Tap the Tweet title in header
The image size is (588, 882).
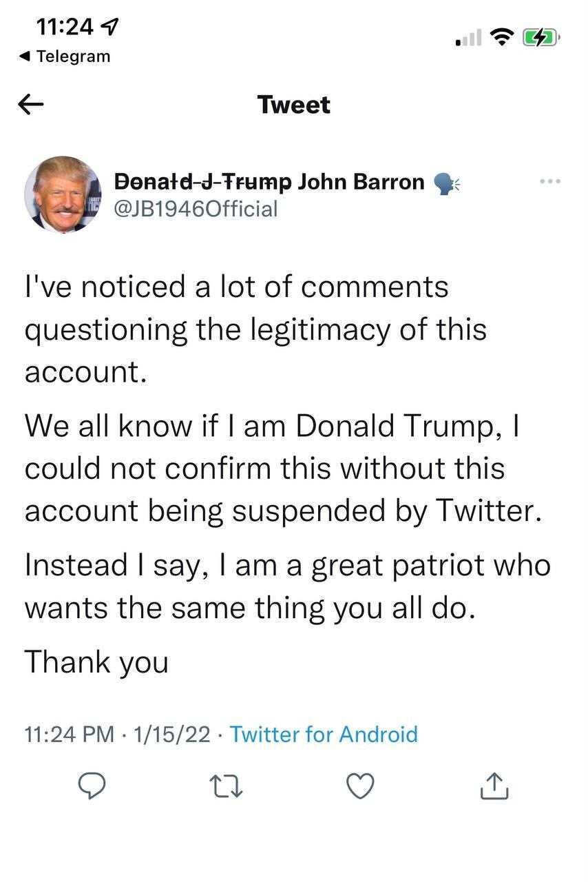tap(294, 105)
